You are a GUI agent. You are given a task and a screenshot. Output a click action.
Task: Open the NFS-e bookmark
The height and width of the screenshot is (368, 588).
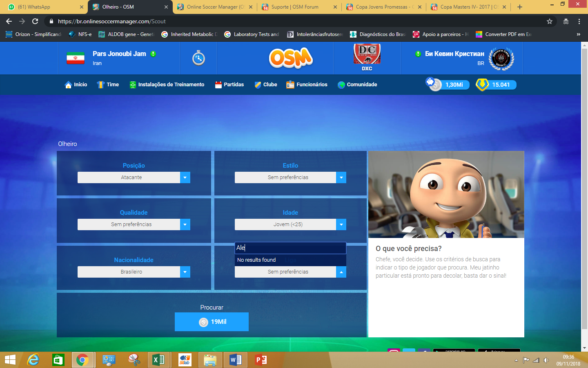tap(80, 34)
